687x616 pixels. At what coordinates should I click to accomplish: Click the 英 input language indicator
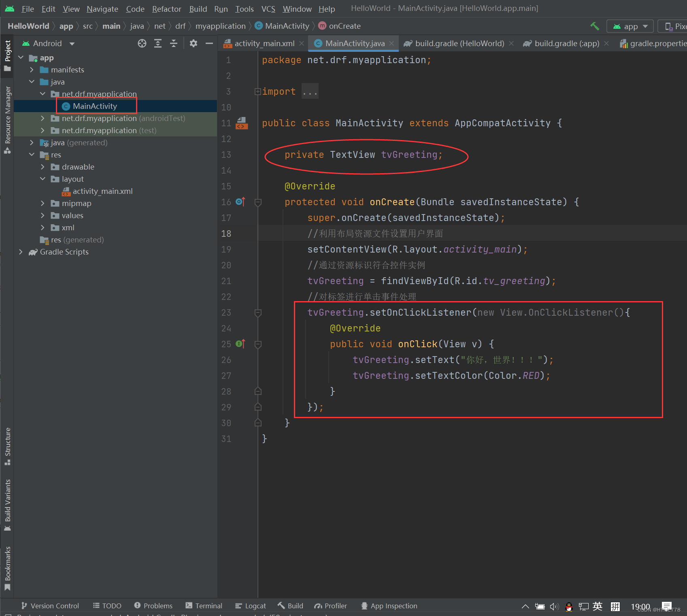(x=598, y=606)
